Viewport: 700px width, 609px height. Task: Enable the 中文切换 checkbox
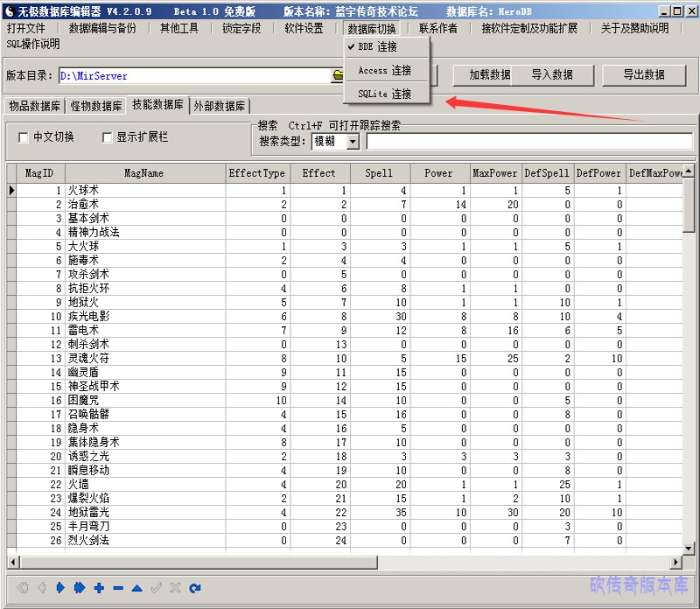(24, 137)
